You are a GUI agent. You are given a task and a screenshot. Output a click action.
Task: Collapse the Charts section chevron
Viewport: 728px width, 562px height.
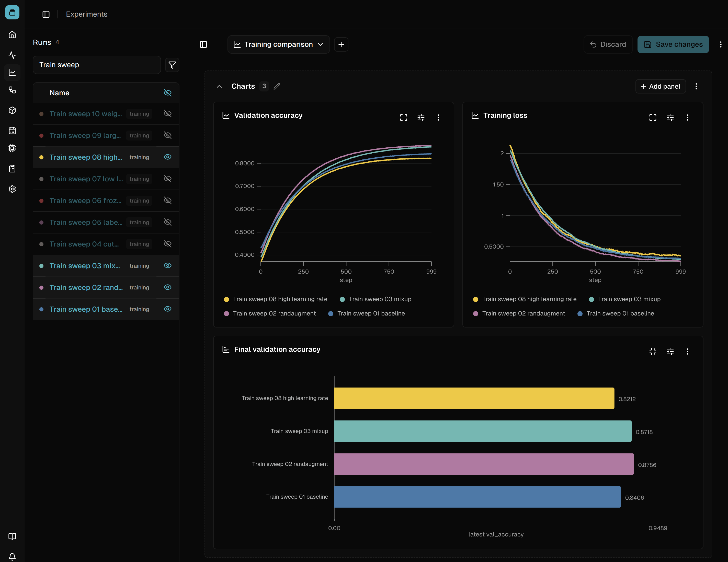click(219, 86)
